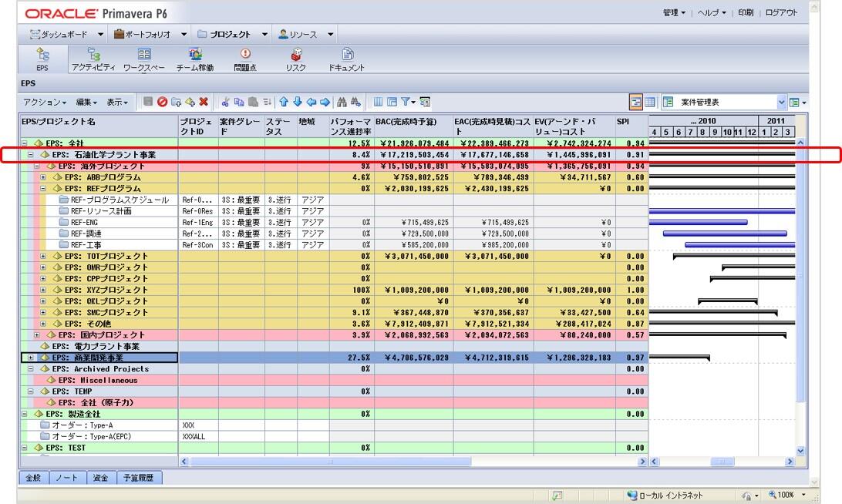The width and height of the screenshot is (842, 504).
Task: Open the ポートフォリオ menu
Action: tap(150, 35)
